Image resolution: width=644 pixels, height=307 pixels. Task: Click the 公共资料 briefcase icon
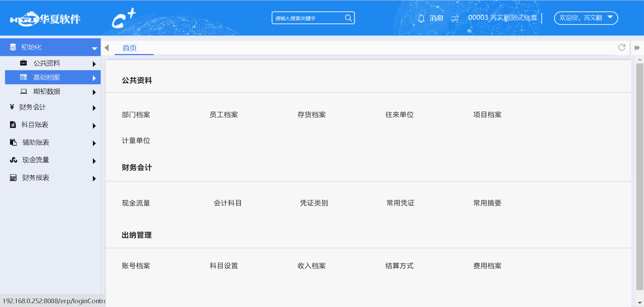pyautogui.click(x=24, y=63)
